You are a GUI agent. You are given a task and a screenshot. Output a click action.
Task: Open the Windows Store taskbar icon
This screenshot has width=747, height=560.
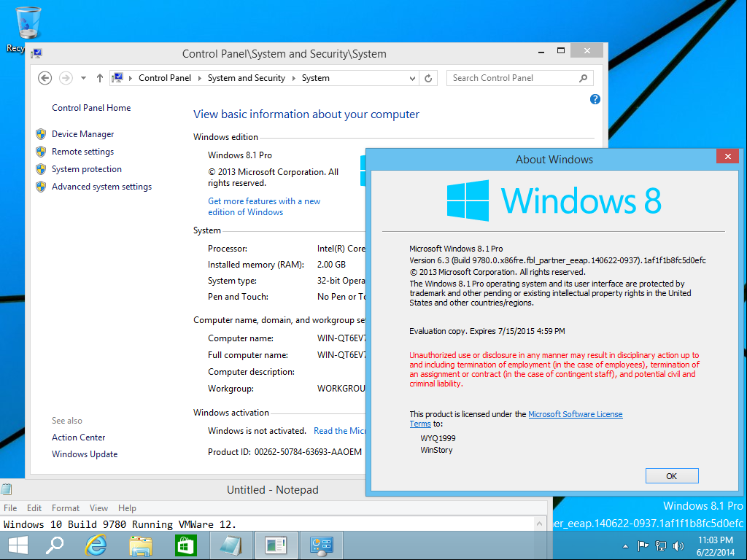(x=186, y=545)
